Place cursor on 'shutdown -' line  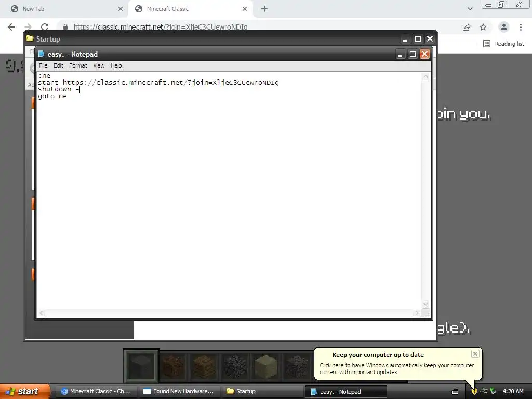59,89
